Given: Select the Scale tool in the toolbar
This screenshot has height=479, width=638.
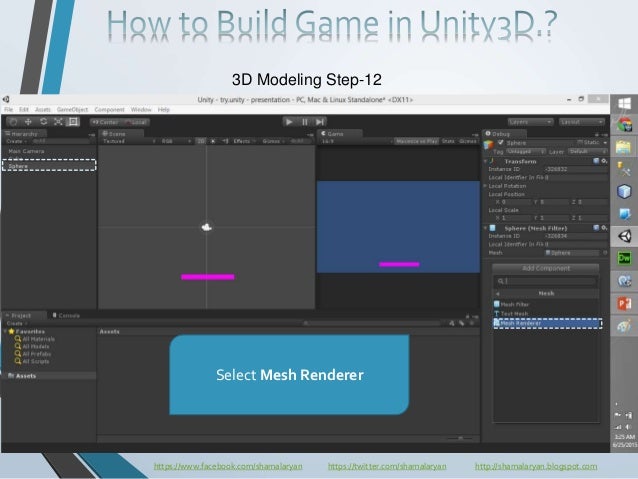Looking at the screenshot, I should tap(58, 122).
